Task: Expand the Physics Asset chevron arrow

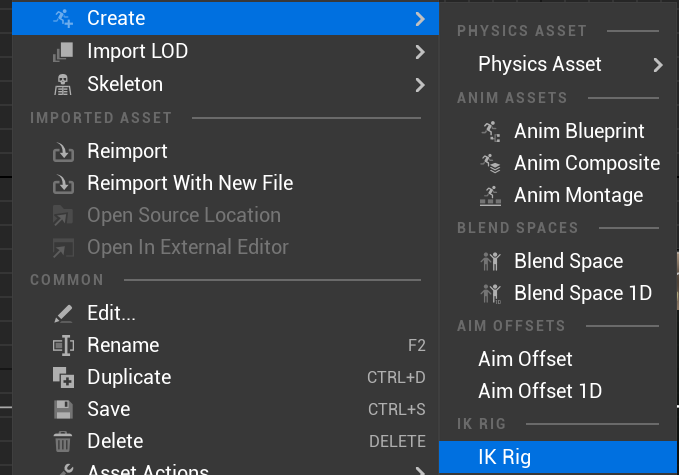Action: click(658, 65)
